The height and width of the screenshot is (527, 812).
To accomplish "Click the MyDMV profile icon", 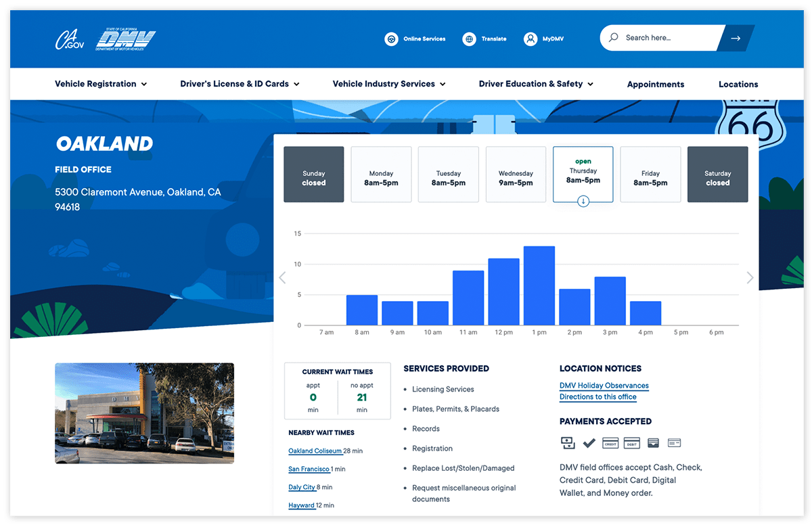I will pos(531,39).
